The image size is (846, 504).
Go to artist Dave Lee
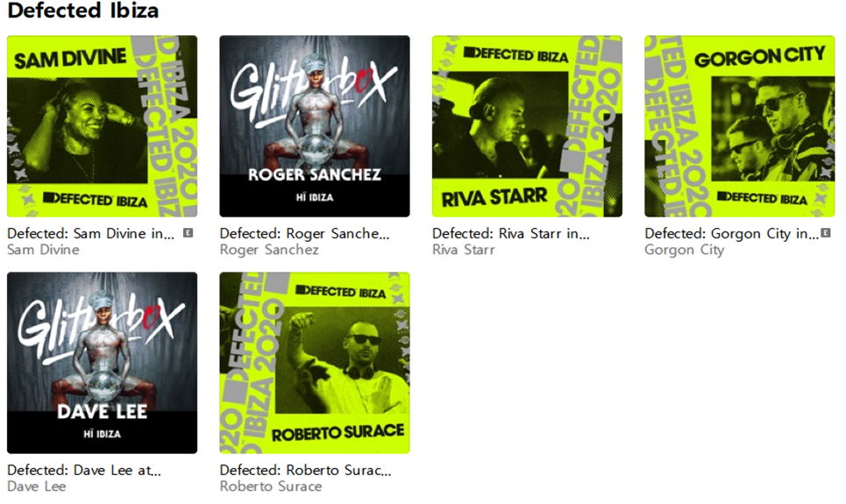pyautogui.click(x=37, y=486)
